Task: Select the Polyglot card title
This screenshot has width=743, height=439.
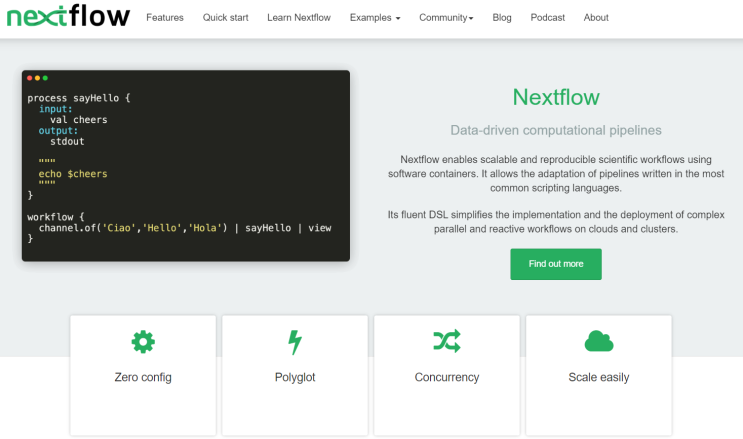Action: click(295, 377)
